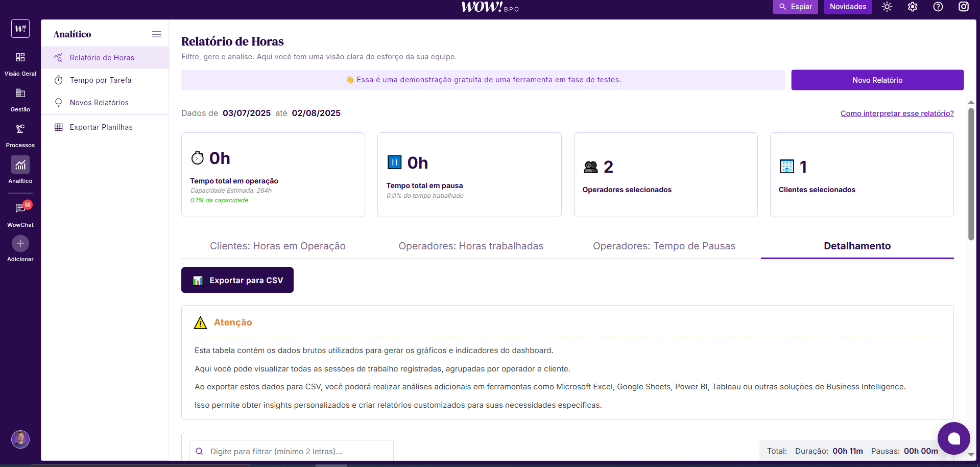Viewport: 980px width, 467px height.
Task: Open the Gestão section icon
Action: pos(20,94)
